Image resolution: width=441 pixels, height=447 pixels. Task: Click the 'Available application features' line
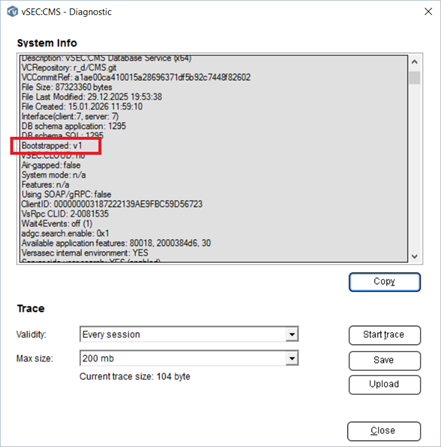tap(116, 243)
